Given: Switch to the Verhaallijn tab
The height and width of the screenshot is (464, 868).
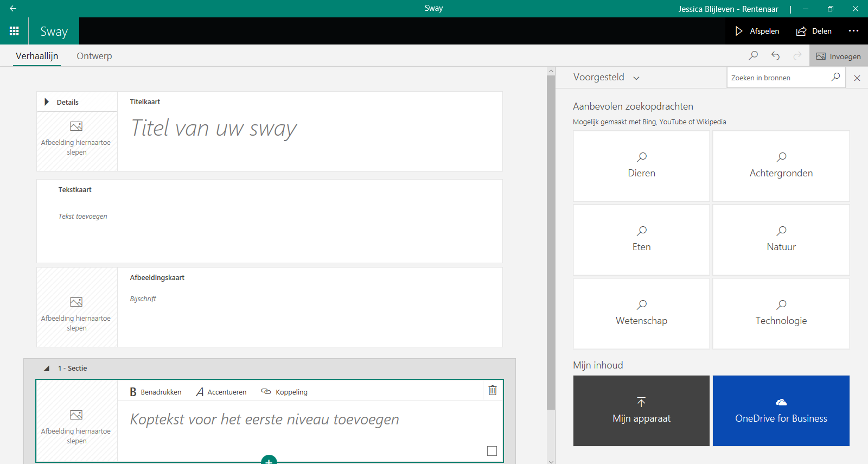Looking at the screenshot, I should coord(37,56).
